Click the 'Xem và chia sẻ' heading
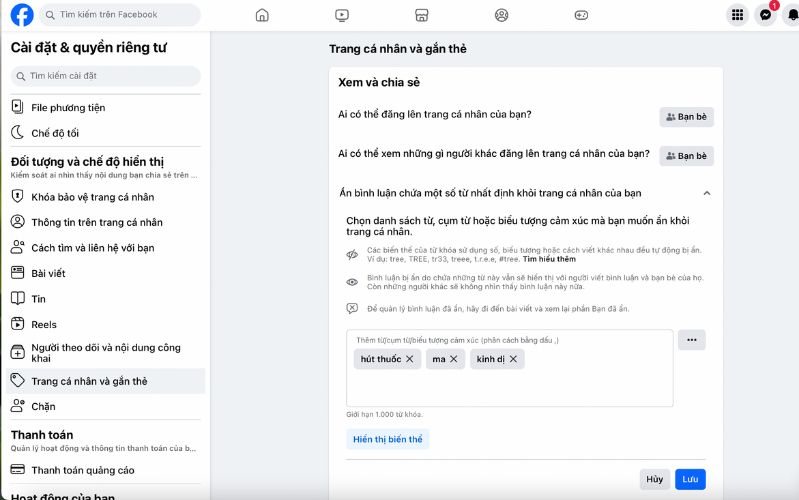Viewport: 799px width, 500px height. pyautogui.click(x=379, y=82)
